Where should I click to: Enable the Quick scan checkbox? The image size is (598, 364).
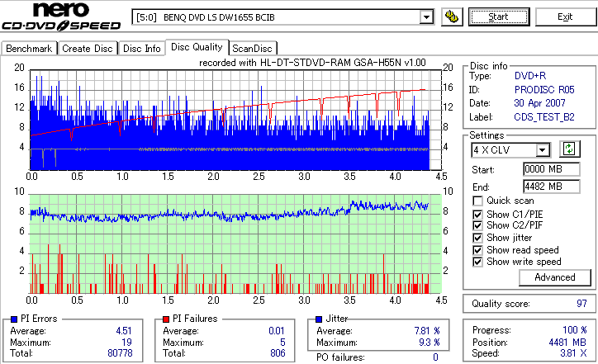pyautogui.click(x=477, y=201)
